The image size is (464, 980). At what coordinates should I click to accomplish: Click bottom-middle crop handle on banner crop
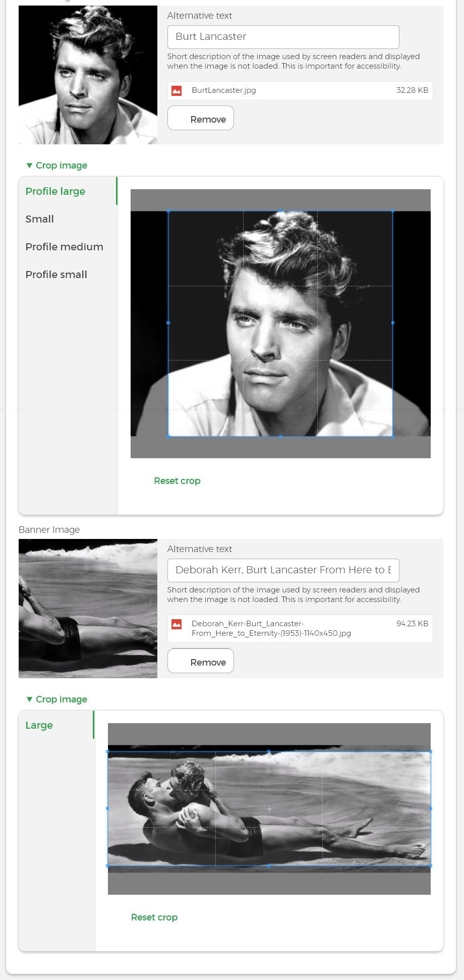[x=269, y=866]
